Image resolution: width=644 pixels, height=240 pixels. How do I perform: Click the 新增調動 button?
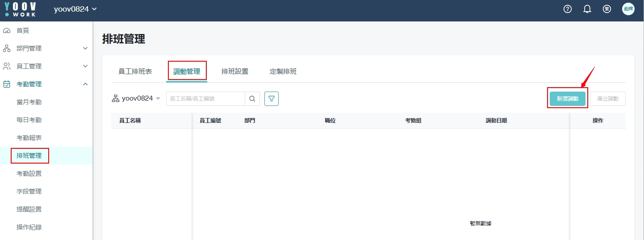click(x=568, y=99)
